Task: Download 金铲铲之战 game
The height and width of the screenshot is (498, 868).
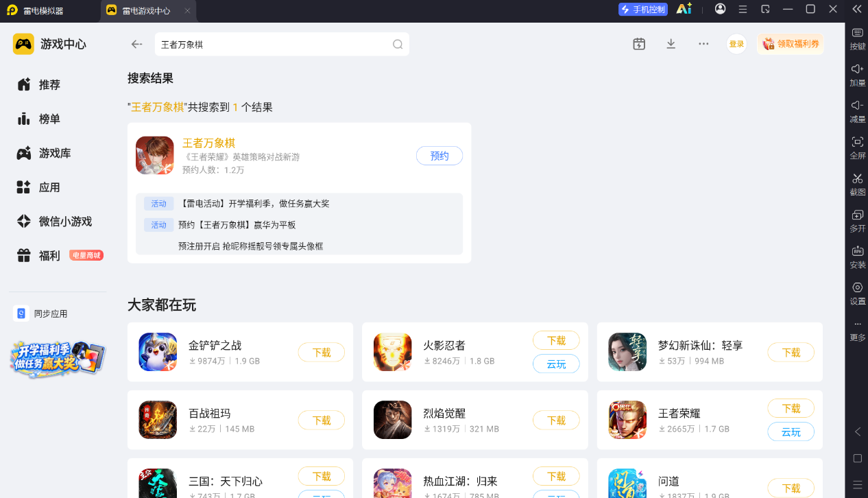Action: tap(322, 353)
